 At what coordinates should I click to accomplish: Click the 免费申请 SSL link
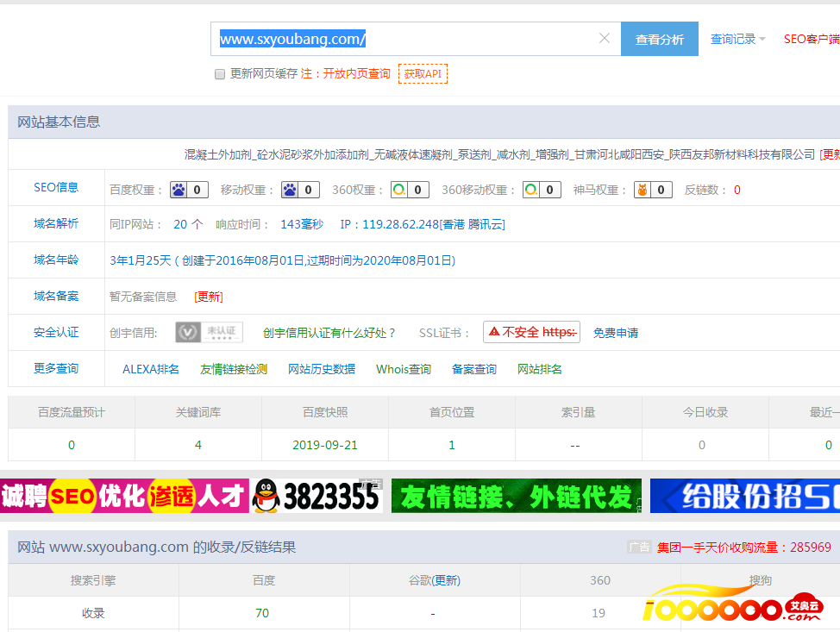click(616, 333)
